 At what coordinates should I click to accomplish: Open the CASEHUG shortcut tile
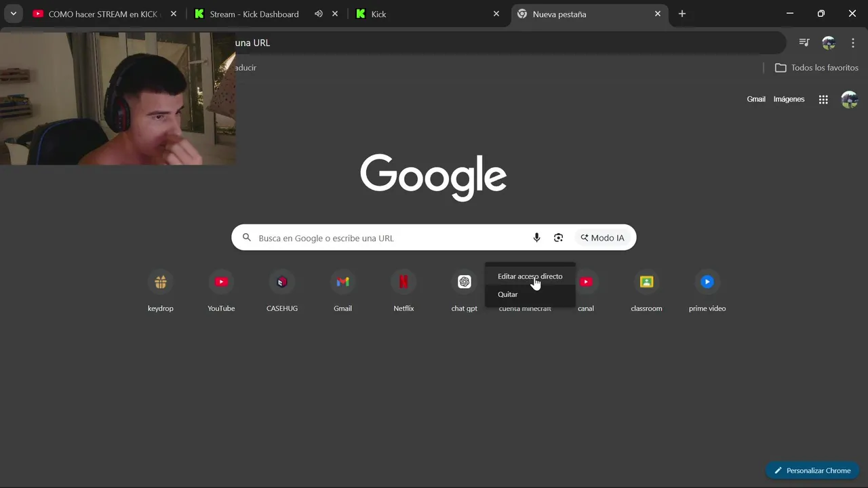(282, 289)
